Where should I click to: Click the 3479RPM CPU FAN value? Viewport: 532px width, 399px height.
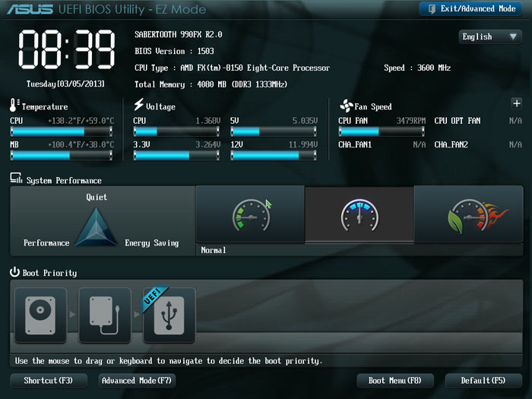[x=411, y=121]
